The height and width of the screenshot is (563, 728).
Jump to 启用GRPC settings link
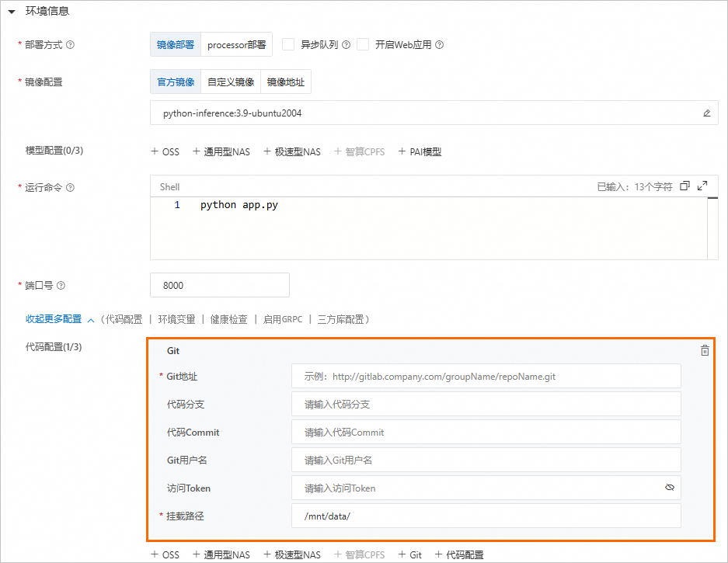click(x=283, y=319)
